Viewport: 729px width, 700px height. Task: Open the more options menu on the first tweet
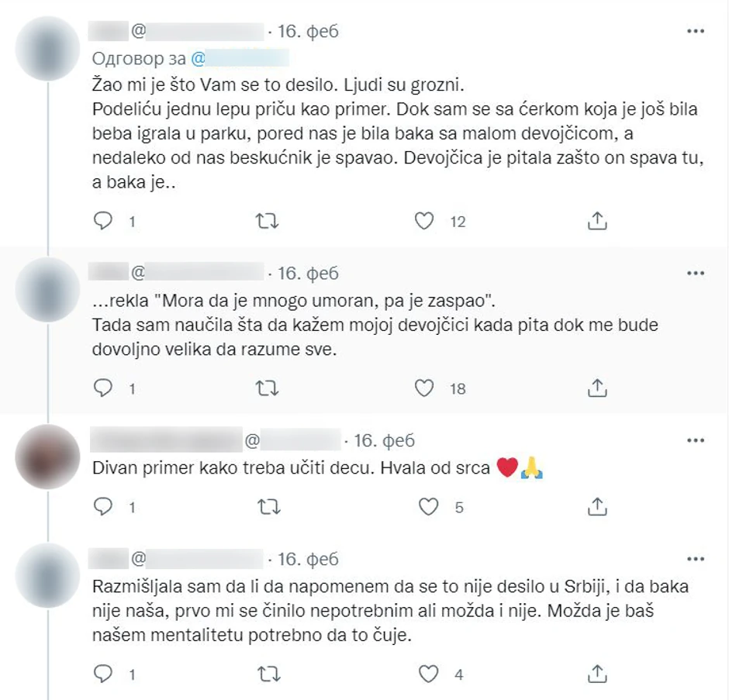(696, 31)
